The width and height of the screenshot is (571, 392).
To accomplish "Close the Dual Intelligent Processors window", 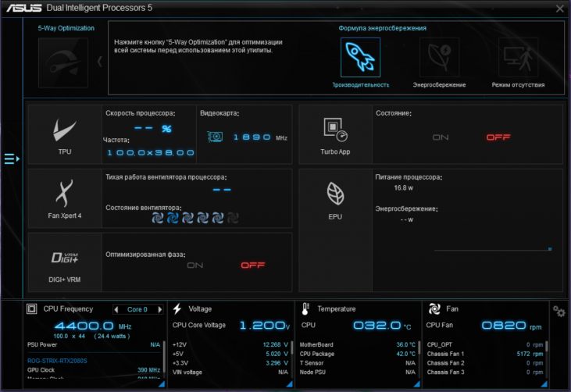I will [560, 9].
